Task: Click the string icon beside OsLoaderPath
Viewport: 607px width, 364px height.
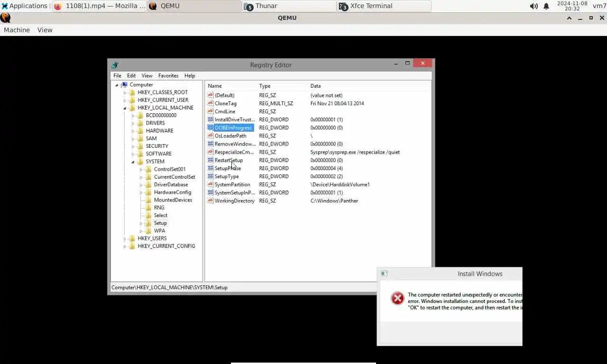Action: (211, 136)
